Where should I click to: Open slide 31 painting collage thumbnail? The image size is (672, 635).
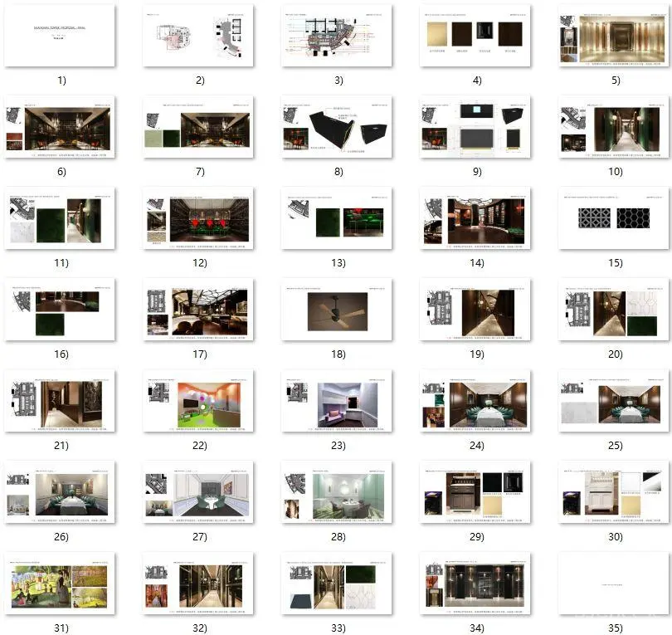point(60,584)
